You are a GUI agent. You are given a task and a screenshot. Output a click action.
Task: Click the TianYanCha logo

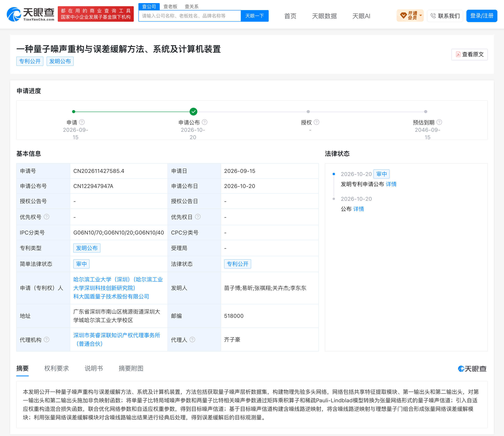point(30,14)
